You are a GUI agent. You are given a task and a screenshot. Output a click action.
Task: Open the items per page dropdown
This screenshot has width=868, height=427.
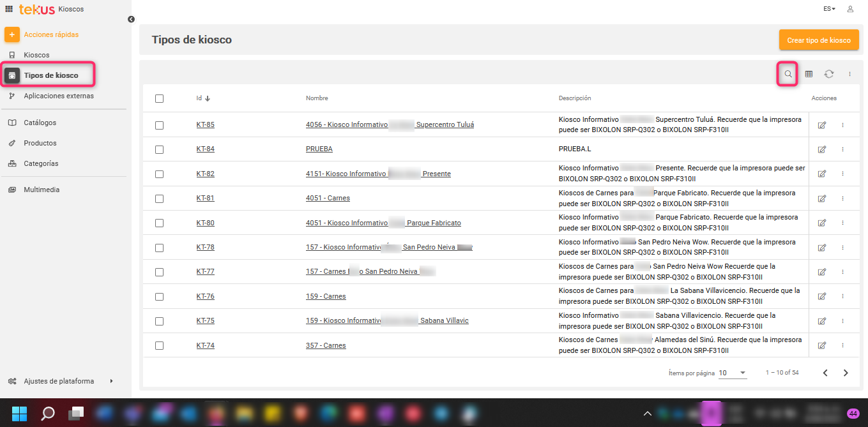click(733, 373)
